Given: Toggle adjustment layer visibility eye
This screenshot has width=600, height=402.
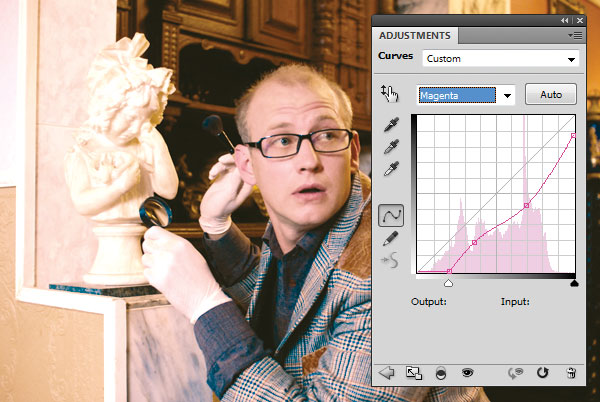Looking at the screenshot, I should coord(467,372).
